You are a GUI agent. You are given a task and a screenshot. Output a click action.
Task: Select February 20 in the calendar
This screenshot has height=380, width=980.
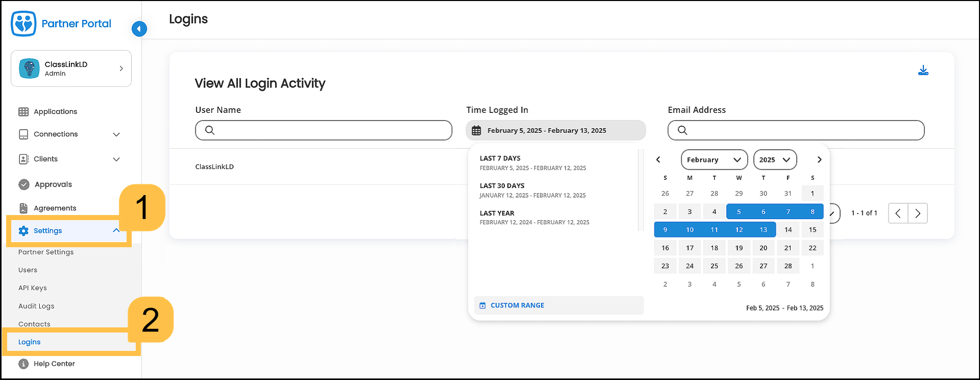click(764, 248)
